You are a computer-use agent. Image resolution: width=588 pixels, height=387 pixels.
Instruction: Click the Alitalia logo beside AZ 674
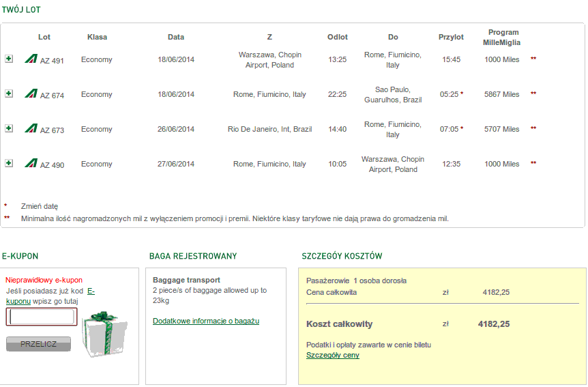tap(31, 94)
